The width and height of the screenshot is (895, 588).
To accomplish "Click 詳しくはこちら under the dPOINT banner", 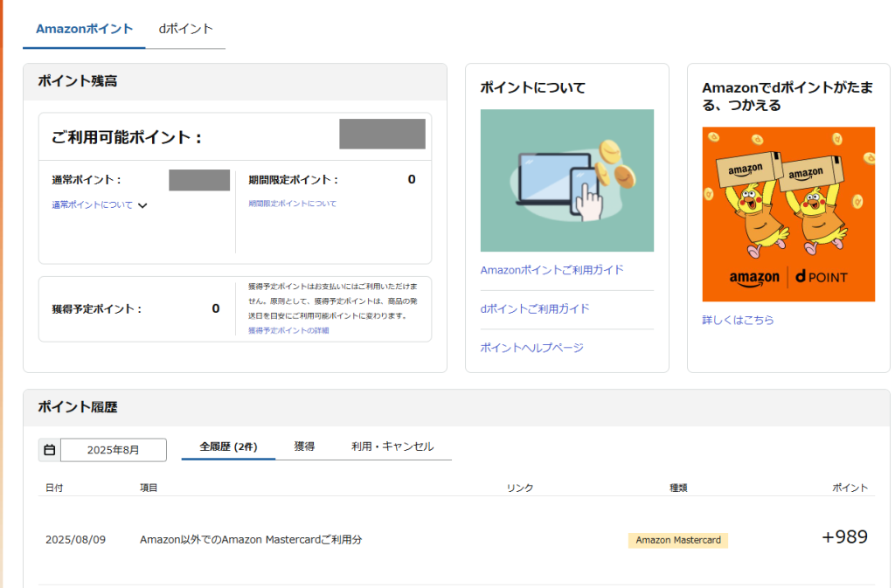I will (738, 320).
